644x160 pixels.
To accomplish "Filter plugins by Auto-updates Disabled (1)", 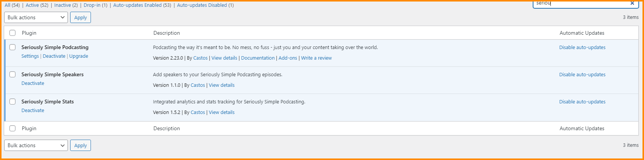I will [205, 5].
